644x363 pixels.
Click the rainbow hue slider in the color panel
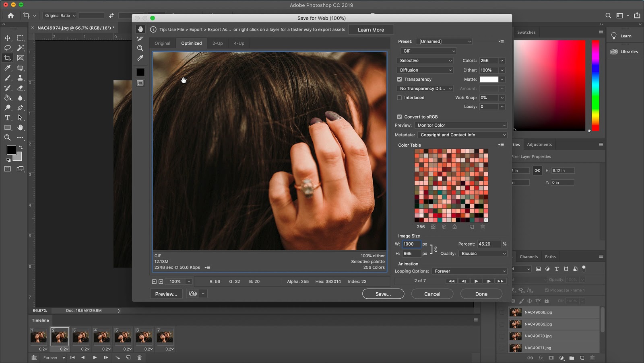595,85
